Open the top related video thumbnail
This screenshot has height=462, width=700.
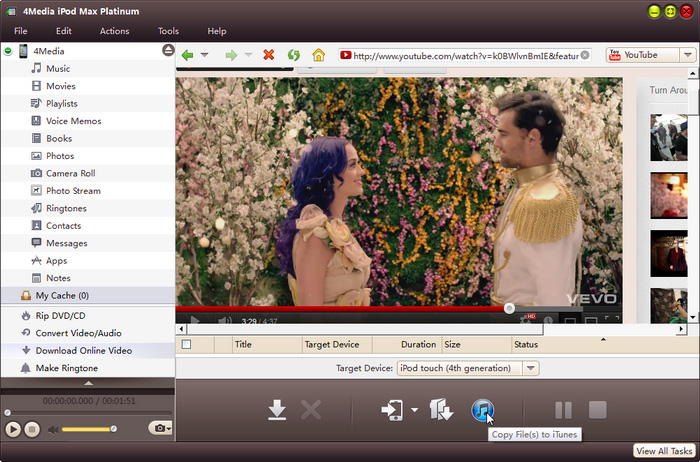pos(669,137)
